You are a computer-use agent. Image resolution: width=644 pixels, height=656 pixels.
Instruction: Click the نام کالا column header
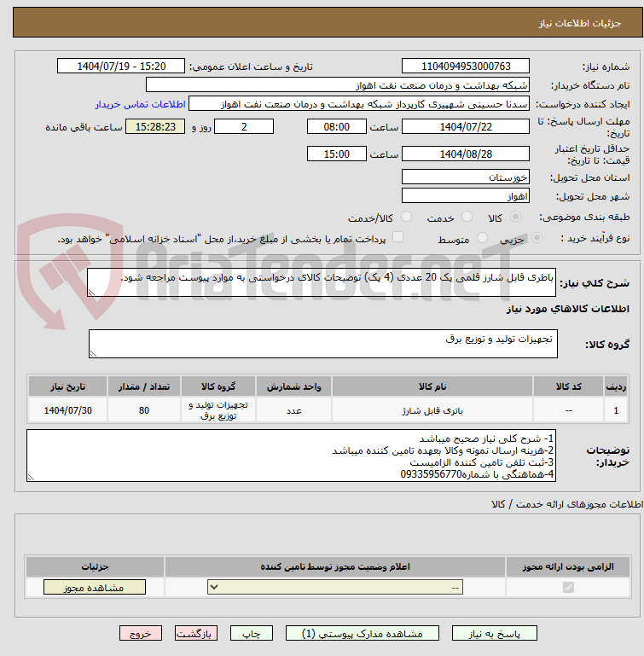coord(432,386)
